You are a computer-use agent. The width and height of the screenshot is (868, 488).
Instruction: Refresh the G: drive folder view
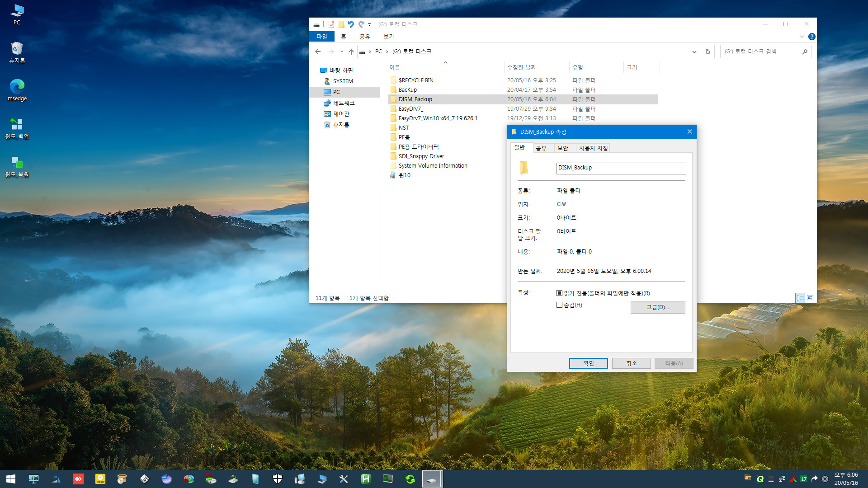pyautogui.click(x=708, y=52)
